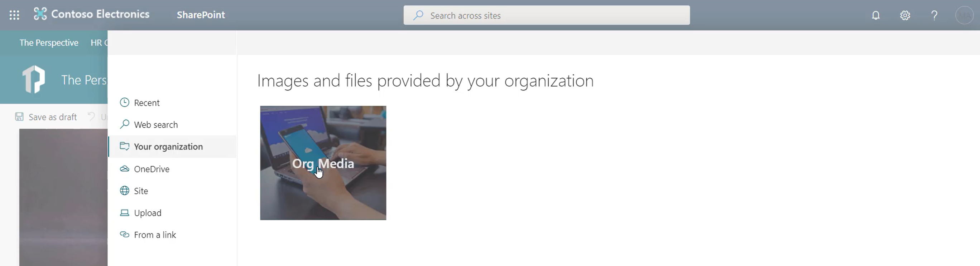The height and width of the screenshot is (266, 980).
Task: Click the help question mark icon
Action: pos(935,15)
